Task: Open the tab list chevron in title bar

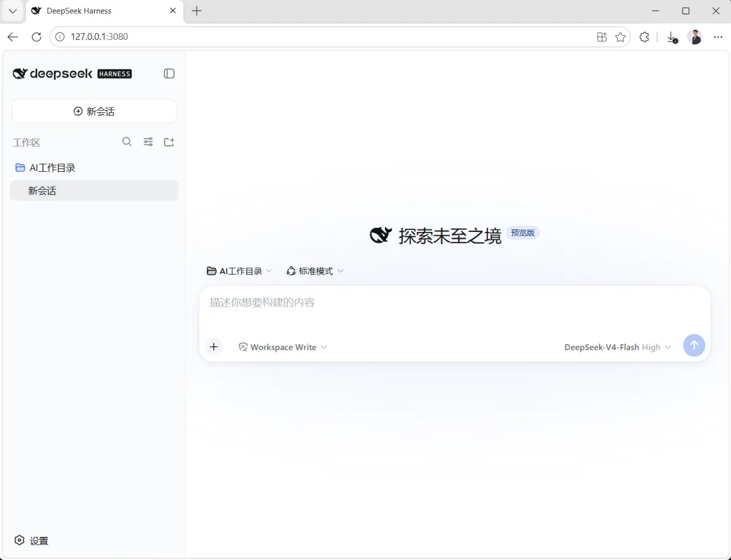Action: point(13,11)
